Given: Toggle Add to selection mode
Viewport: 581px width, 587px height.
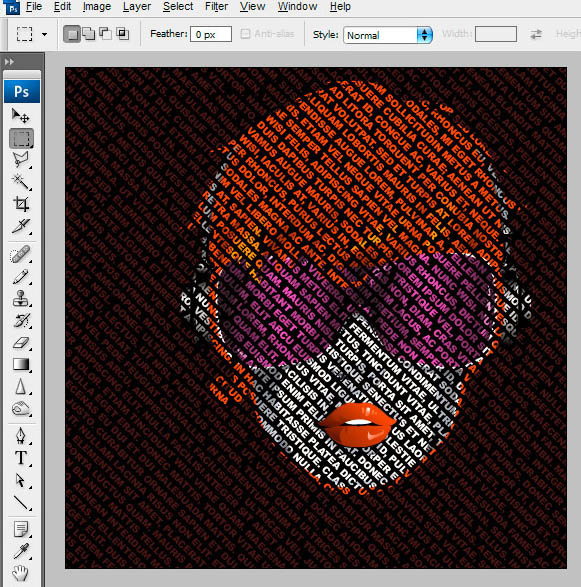Looking at the screenshot, I should point(89,34).
